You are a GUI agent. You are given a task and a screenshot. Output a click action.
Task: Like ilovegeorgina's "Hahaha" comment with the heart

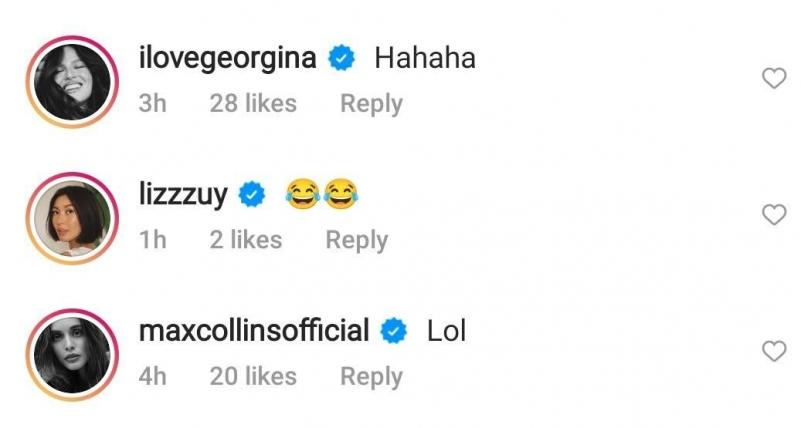coord(774,79)
